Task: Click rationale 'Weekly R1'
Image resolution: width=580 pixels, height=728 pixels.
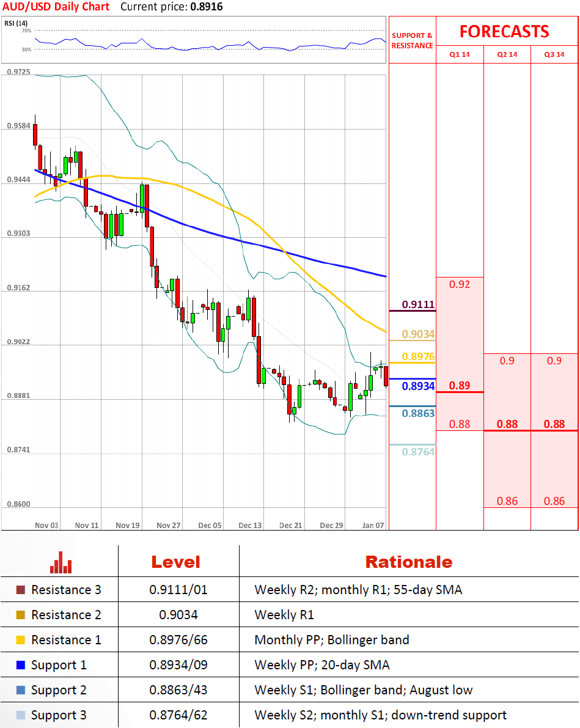Action: pyautogui.click(x=284, y=615)
